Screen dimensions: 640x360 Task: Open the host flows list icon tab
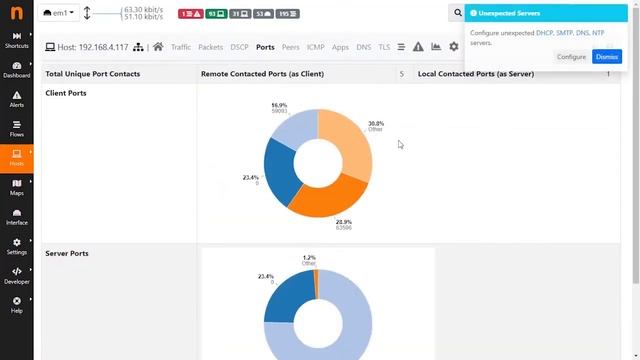click(x=401, y=47)
